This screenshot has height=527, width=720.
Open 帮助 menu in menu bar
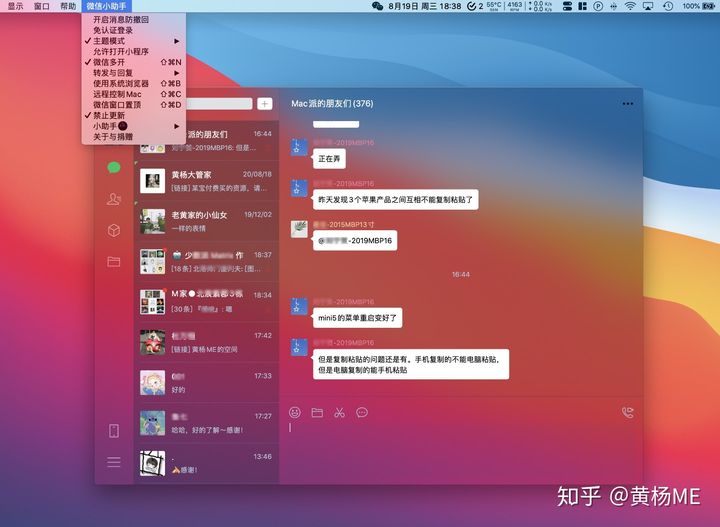(x=68, y=6)
